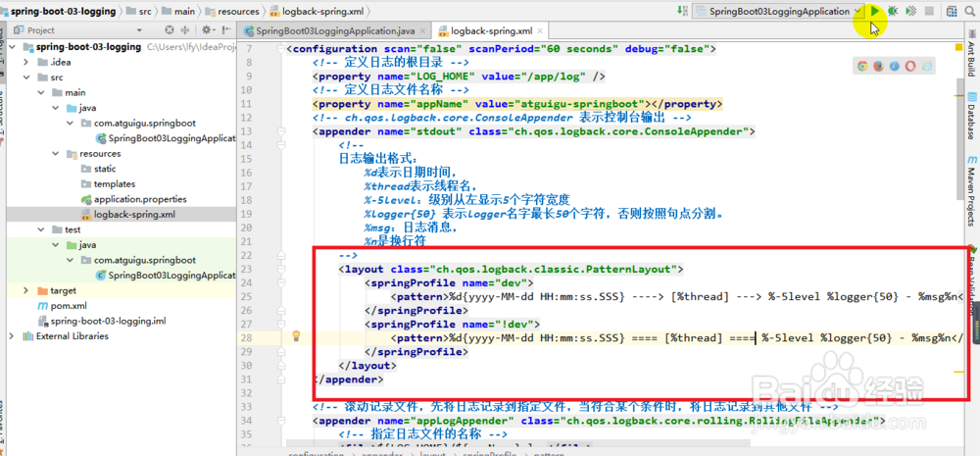
Task: Select SpringBoot03LoggingApplication class under main java
Action: [x=165, y=138]
